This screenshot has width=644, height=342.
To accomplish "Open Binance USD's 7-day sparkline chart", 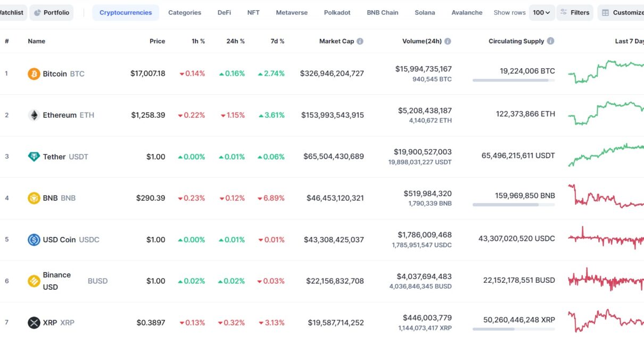I will (606, 280).
